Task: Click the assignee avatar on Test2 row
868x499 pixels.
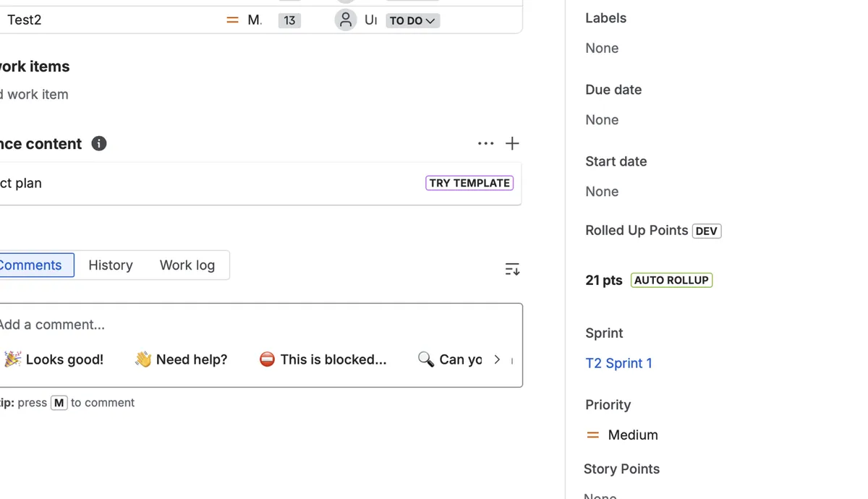Action: pos(346,20)
